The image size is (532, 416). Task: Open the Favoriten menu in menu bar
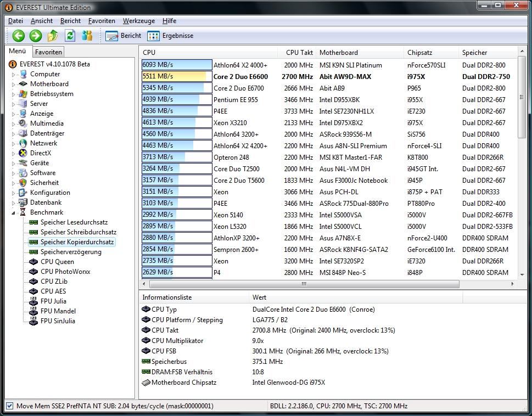pos(102,21)
